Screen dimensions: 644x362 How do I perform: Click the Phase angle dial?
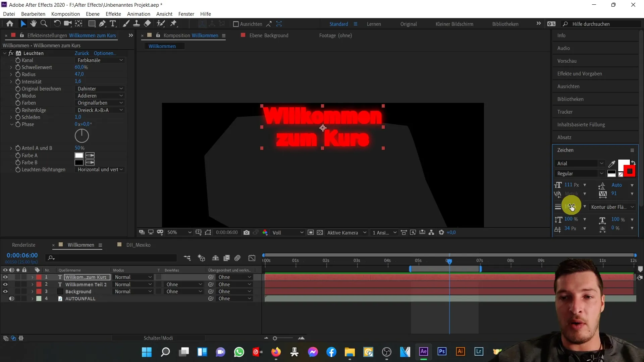(x=82, y=136)
